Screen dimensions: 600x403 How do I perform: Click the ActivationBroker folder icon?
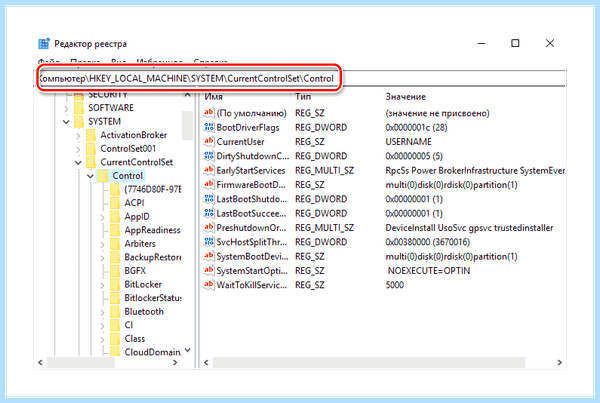pos(91,135)
